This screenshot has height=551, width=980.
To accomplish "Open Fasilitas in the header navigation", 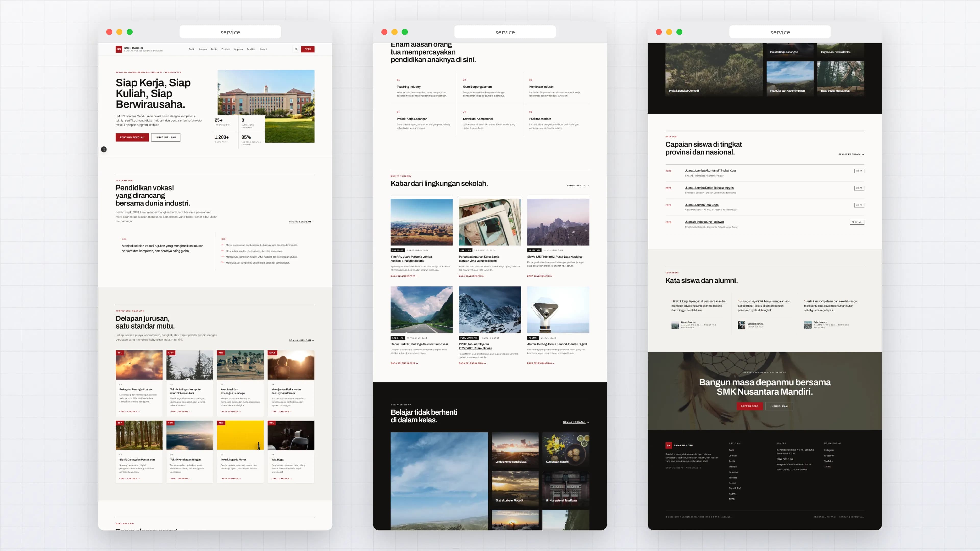I will (251, 49).
